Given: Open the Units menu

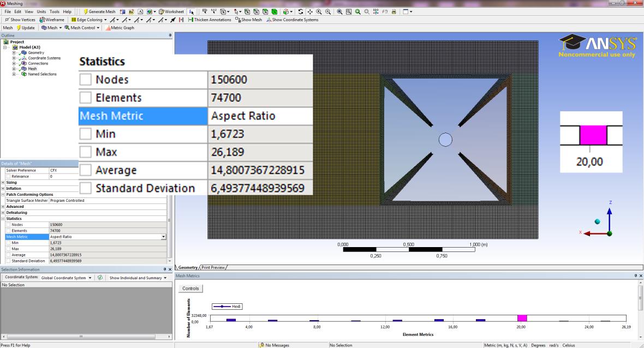Looking at the screenshot, I should pyautogui.click(x=41, y=11).
